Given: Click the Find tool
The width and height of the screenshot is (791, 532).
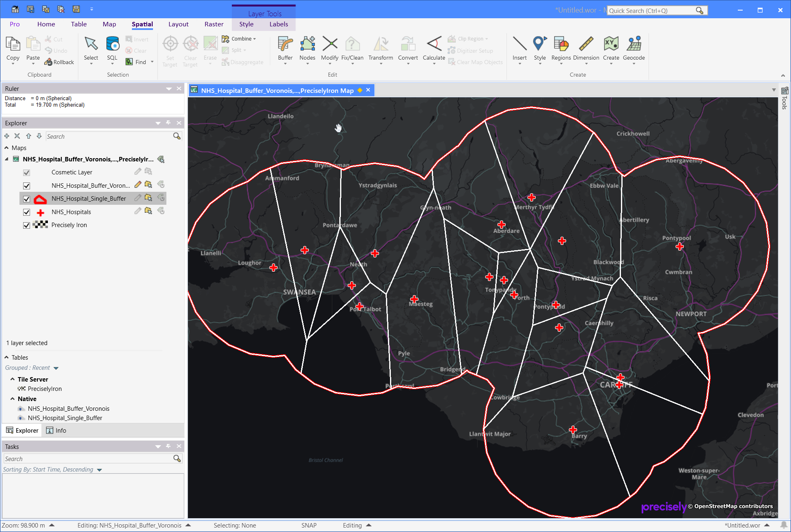Looking at the screenshot, I should pyautogui.click(x=136, y=62).
